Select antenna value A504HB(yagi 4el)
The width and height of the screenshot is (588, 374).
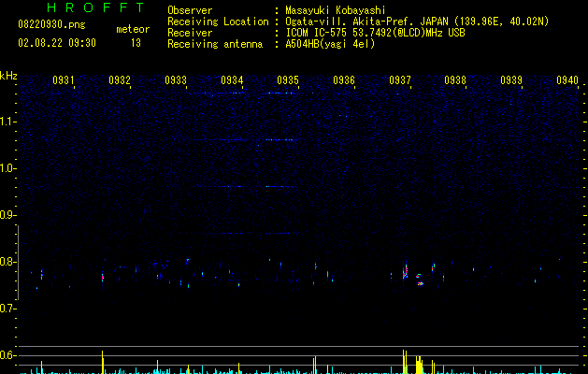pos(330,44)
